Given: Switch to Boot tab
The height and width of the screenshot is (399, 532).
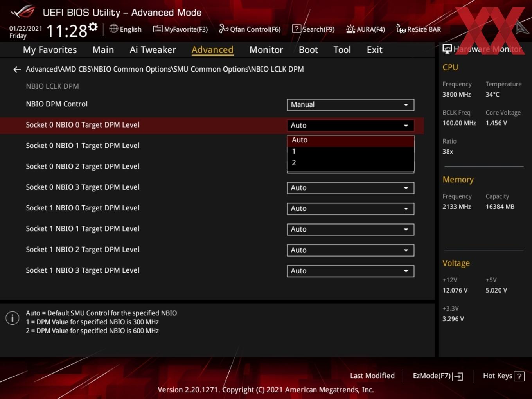Looking at the screenshot, I should click(x=308, y=50).
